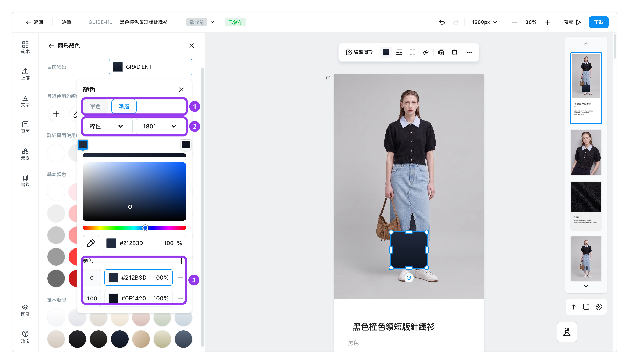Click the 下載 download button
The width and height of the screenshot is (629, 364).
(x=598, y=22)
